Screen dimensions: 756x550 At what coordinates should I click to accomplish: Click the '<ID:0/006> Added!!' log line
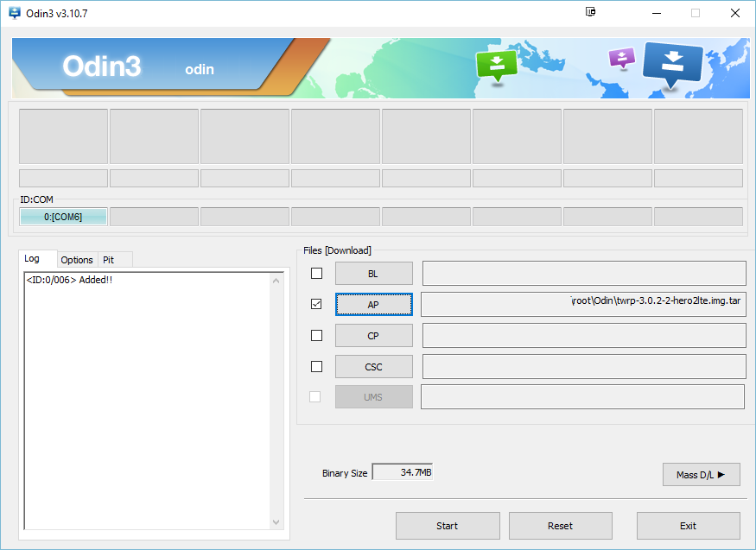(69, 280)
